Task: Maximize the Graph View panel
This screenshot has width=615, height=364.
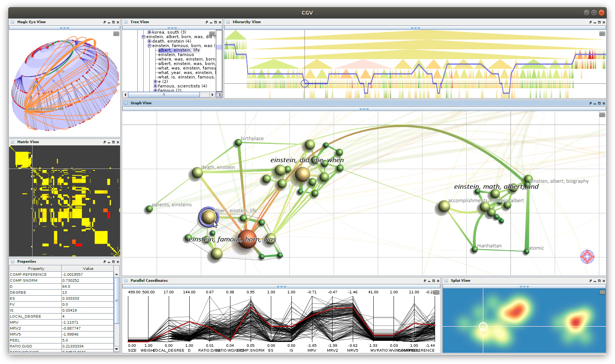Action: point(599,103)
